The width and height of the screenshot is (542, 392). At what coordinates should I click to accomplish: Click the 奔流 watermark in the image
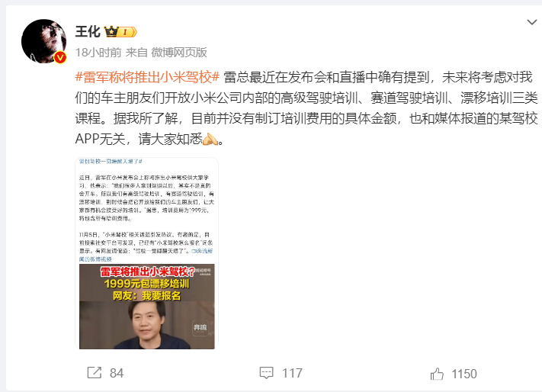[x=200, y=327]
